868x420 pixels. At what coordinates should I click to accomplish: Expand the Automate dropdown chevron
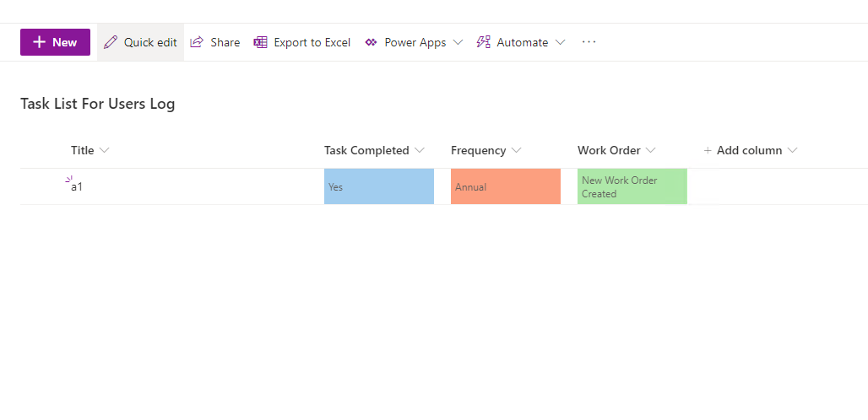click(x=560, y=42)
